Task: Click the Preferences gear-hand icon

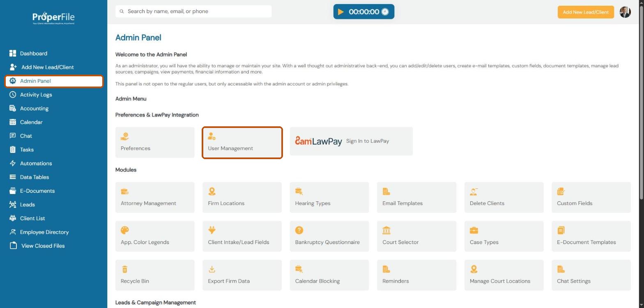Action: click(x=125, y=137)
